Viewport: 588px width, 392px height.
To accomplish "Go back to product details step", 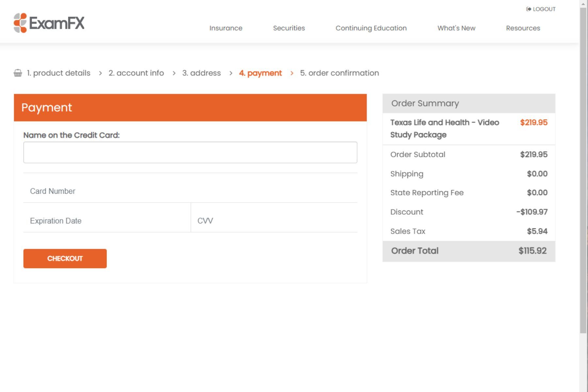I will [x=58, y=73].
